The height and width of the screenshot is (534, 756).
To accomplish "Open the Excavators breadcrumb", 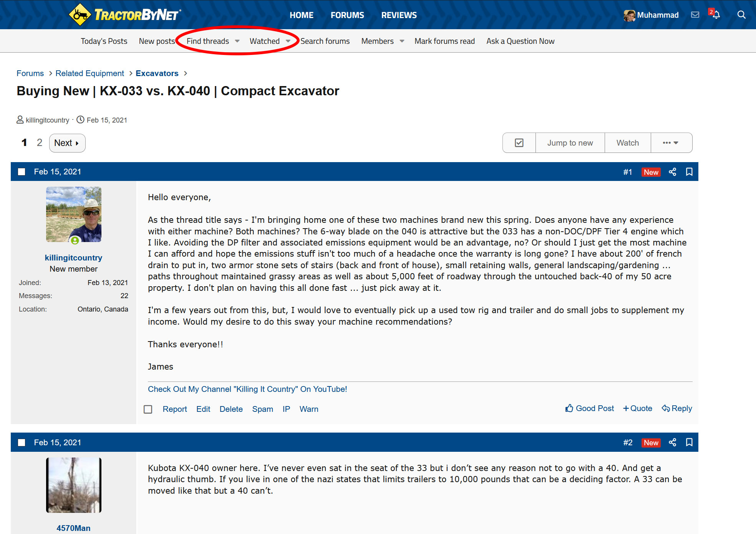I will pos(157,73).
